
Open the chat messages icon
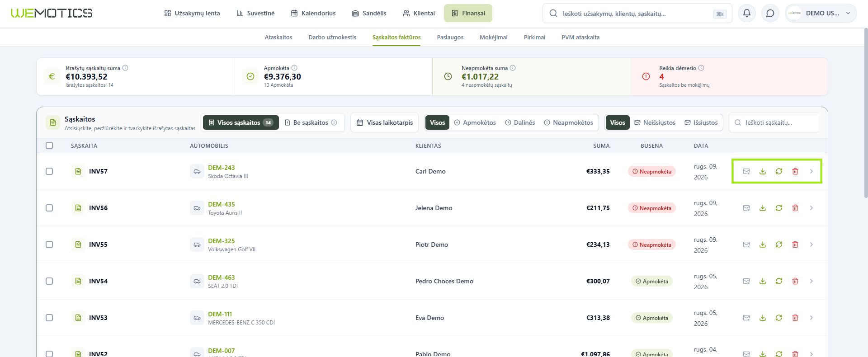pos(770,13)
